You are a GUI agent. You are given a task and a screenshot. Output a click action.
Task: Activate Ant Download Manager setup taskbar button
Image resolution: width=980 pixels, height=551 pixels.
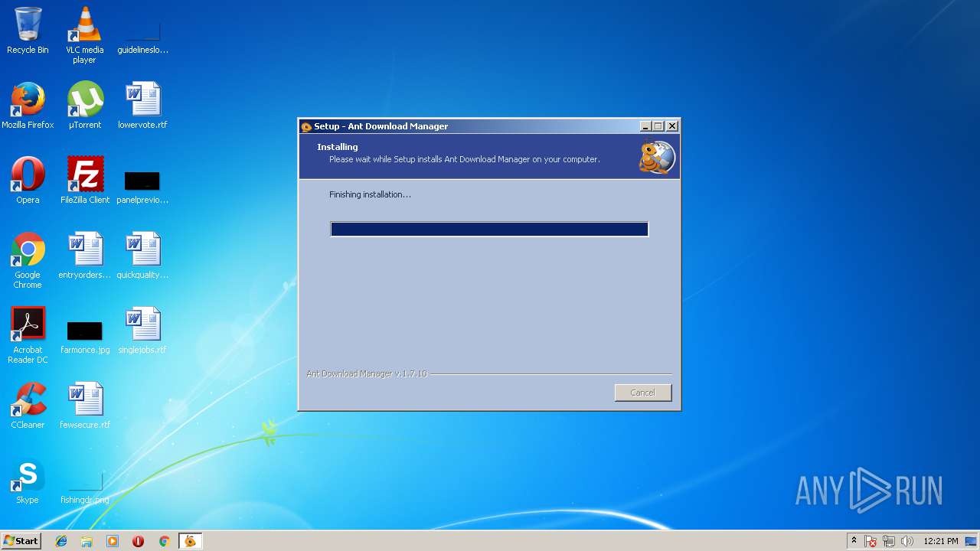click(190, 541)
